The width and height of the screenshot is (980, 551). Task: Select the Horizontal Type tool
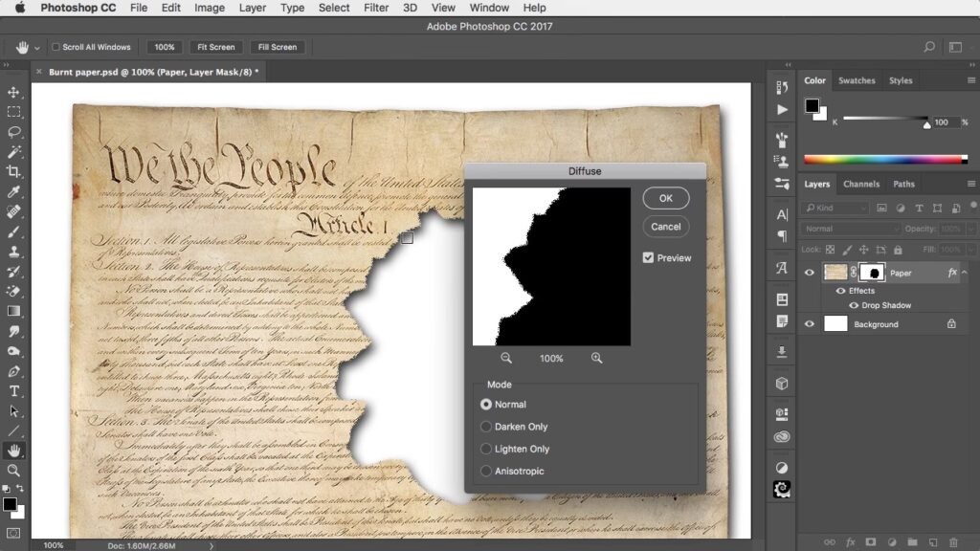point(13,391)
